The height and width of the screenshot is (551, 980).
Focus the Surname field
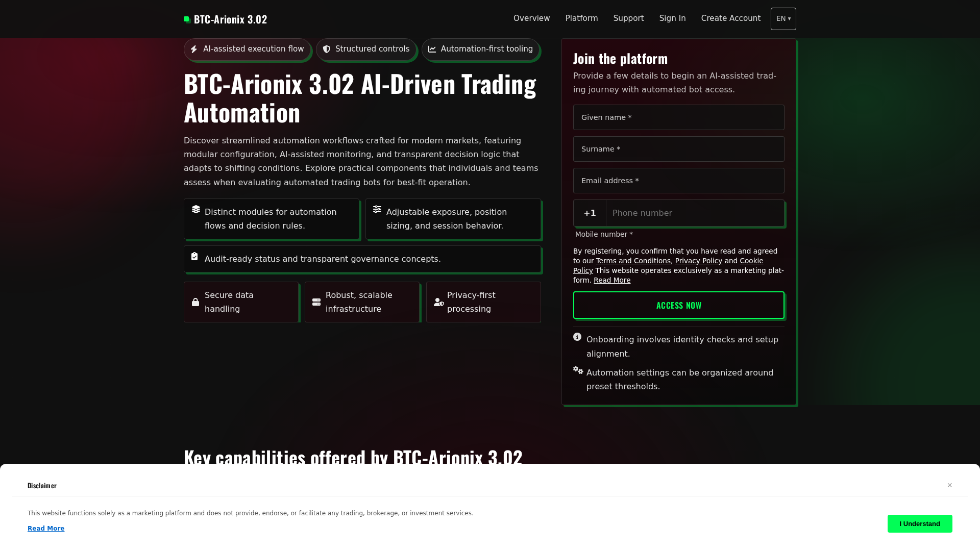pyautogui.click(x=679, y=149)
